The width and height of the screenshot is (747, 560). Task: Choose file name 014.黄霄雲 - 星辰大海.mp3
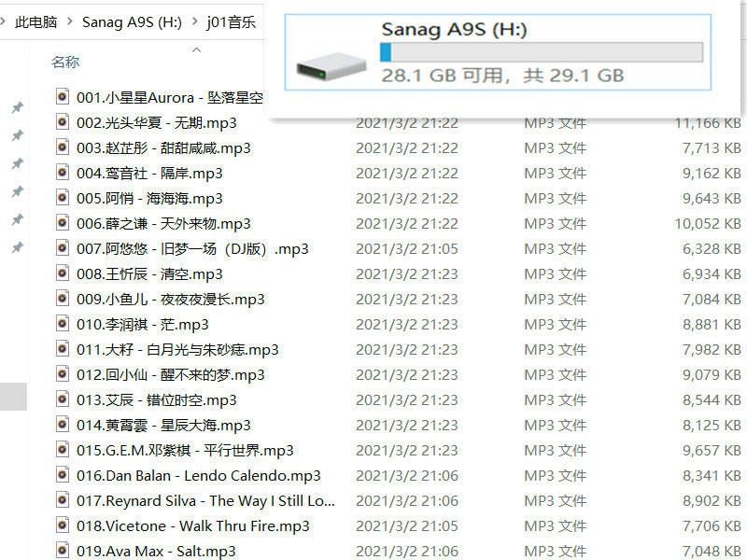163,426
